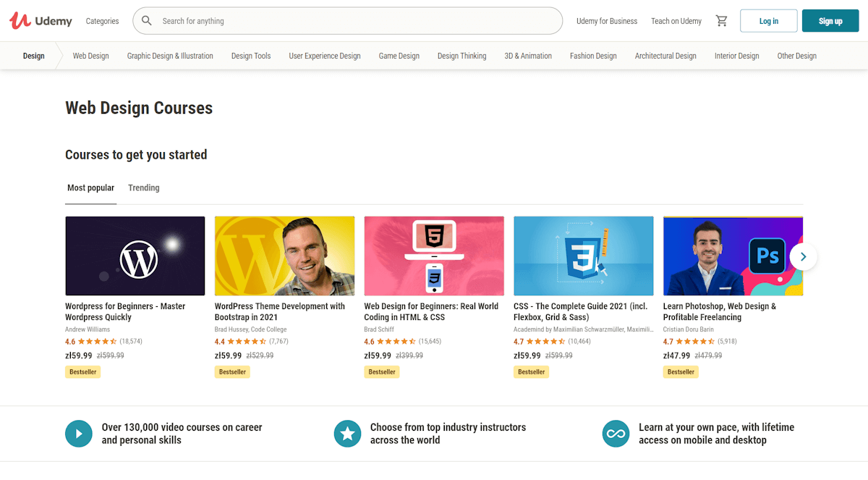The width and height of the screenshot is (868, 480).
Task: Select Game Design category
Action: click(x=399, y=56)
